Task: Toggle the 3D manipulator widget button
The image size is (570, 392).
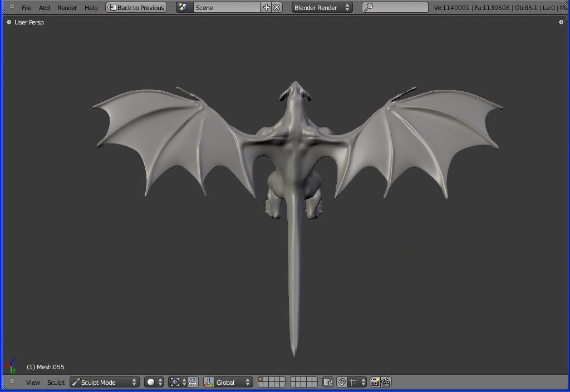Action: 208,382
